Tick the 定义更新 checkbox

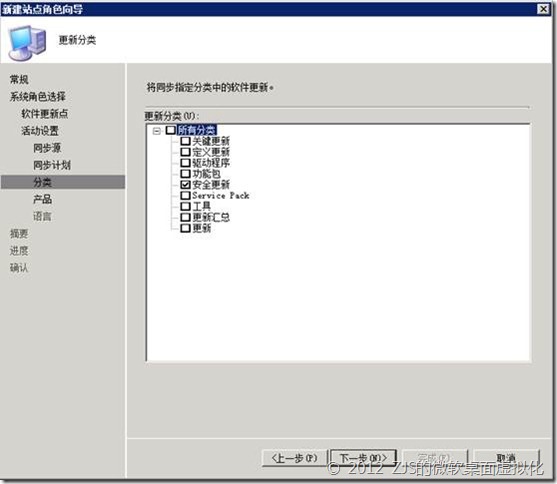point(185,152)
